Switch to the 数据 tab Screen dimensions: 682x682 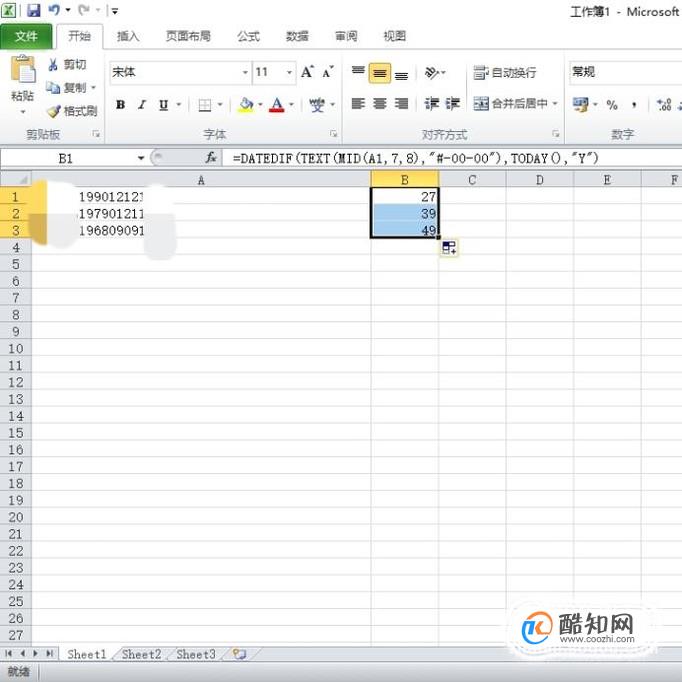click(x=297, y=36)
